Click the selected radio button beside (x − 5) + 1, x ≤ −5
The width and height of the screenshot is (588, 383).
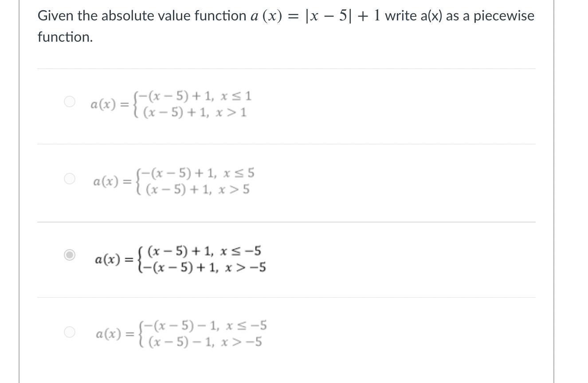[70, 255]
